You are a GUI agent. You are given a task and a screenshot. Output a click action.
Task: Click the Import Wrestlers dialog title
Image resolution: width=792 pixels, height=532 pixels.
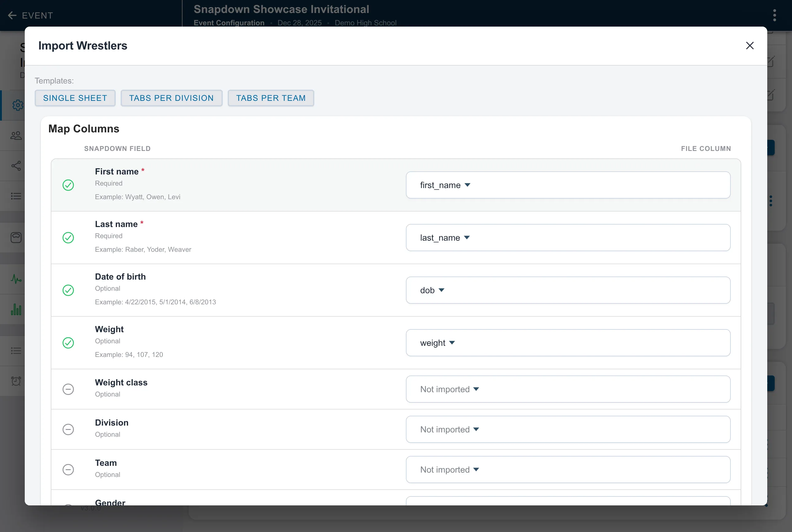[83, 45]
